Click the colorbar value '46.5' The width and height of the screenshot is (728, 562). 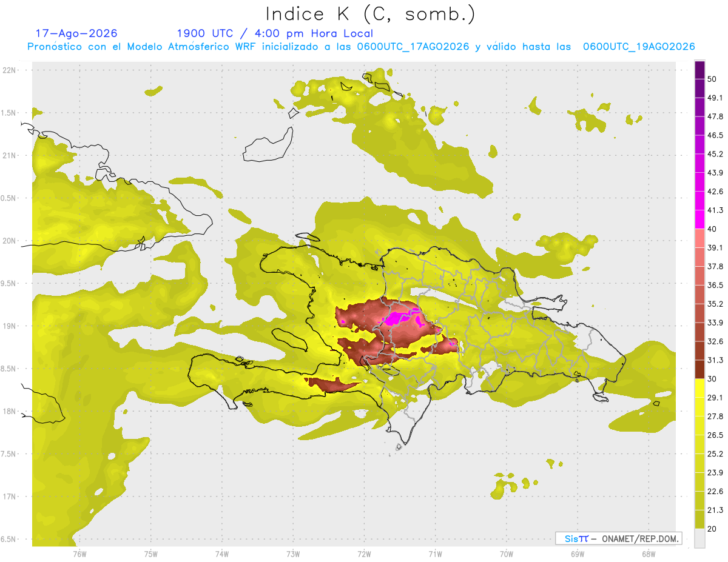pos(716,135)
